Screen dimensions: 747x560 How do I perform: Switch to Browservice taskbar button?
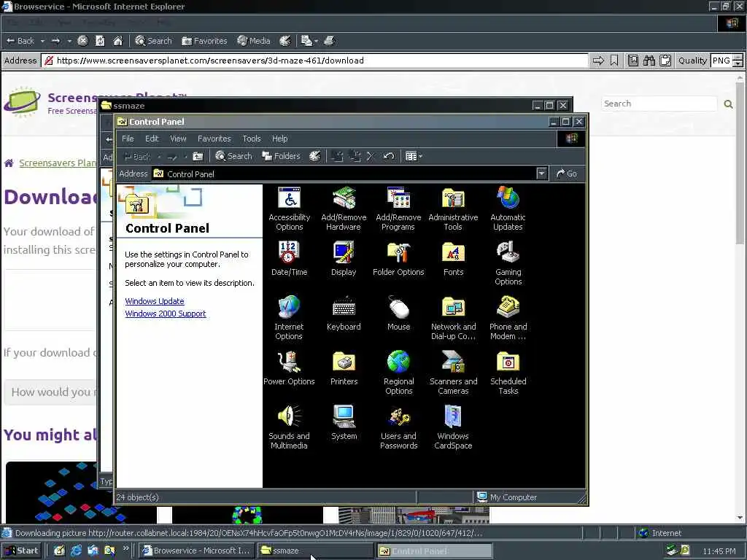coord(196,551)
